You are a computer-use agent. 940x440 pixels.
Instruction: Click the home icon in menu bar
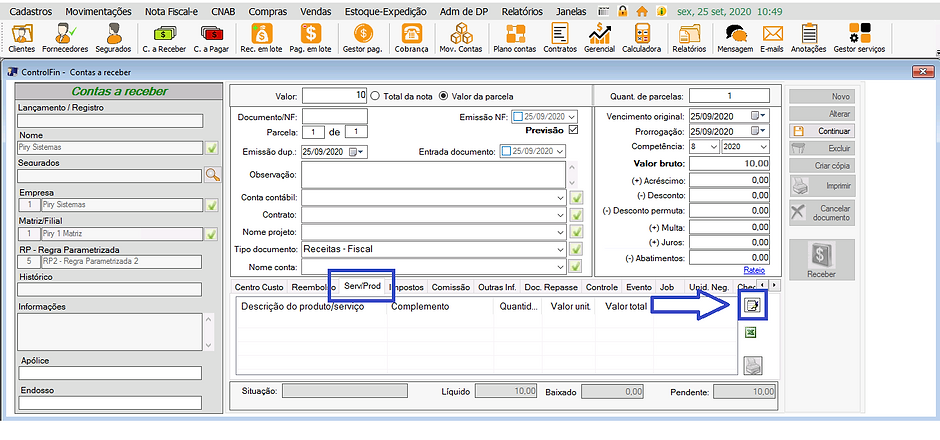642,11
